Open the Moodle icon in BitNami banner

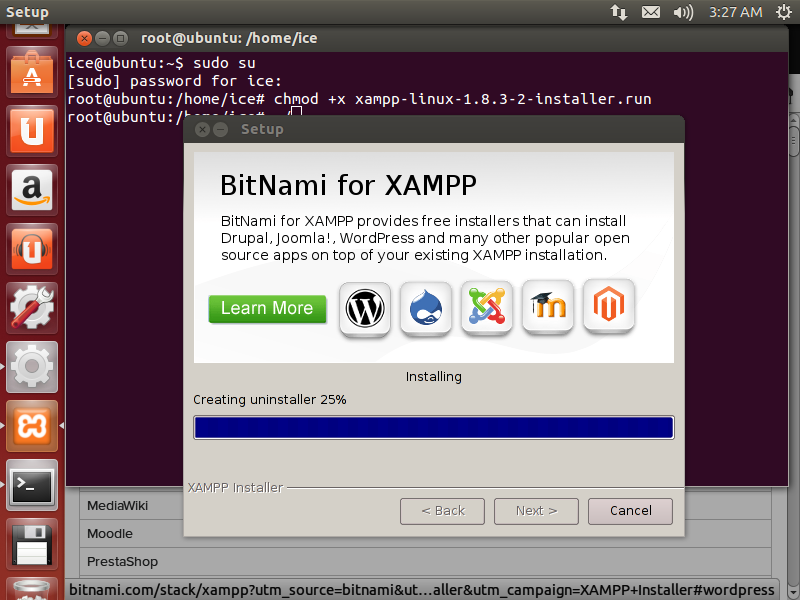pyautogui.click(x=548, y=307)
